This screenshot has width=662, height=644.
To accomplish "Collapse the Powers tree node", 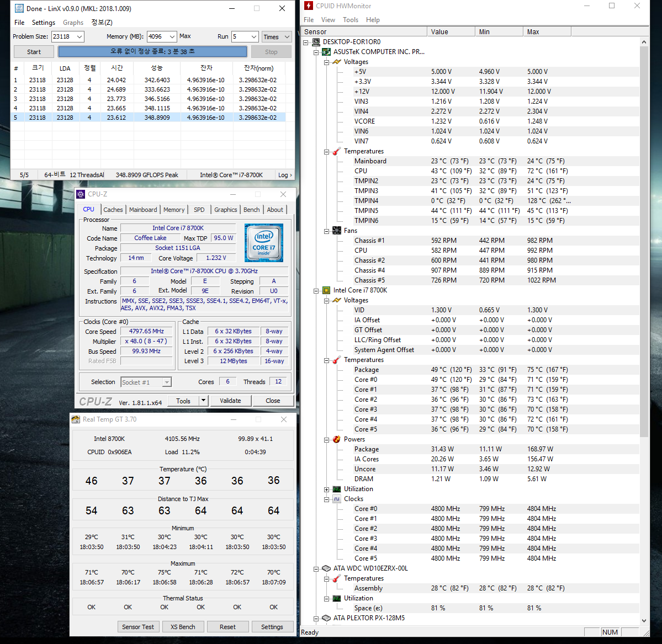I will (x=326, y=440).
